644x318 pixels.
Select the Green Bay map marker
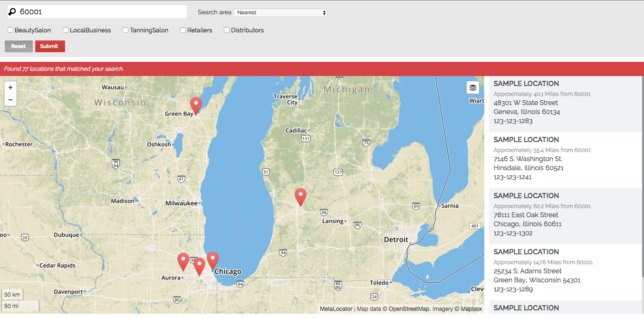196,106
